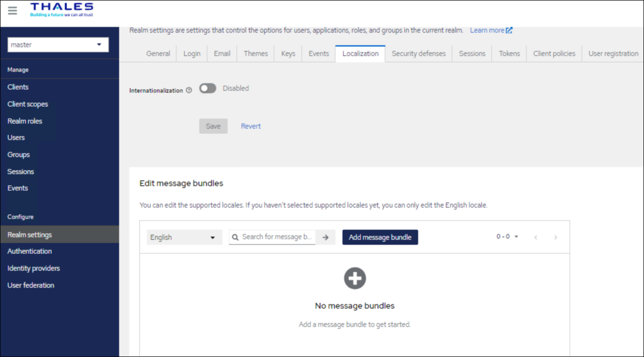Click the magnifier icon in search field

235,237
